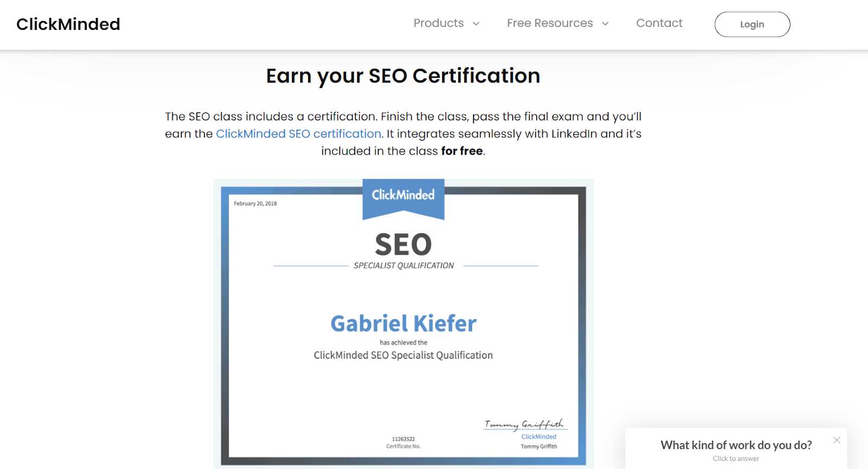Click the large 'SEO' certificate title
Screen dimensions: 868x469
(x=403, y=245)
